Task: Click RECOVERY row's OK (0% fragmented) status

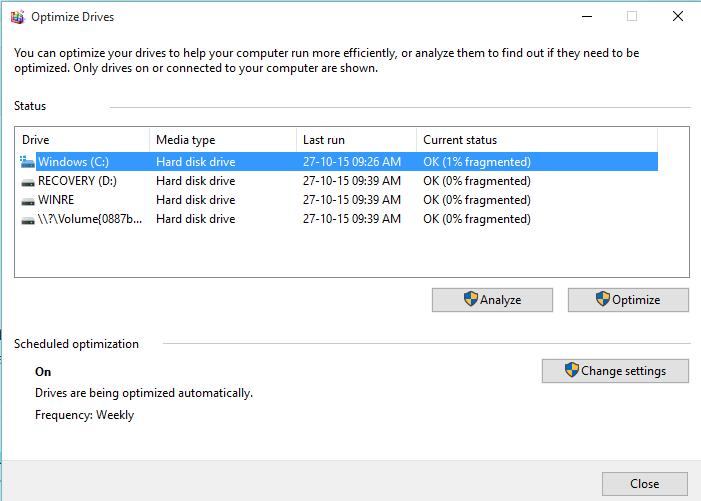Action: [477, 181]
